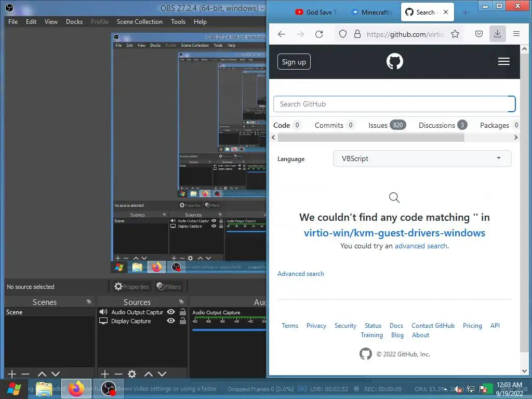The height and width of the screenshot is (399, 532).
Task: Open the OBS File menu
Action: (13, 22)
